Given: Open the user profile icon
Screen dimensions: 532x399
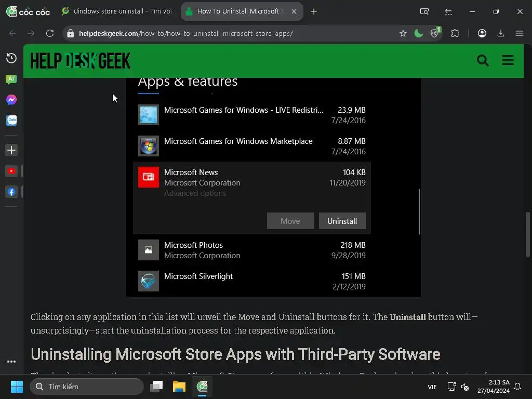Looking at the screenshot, I should 482,33.
